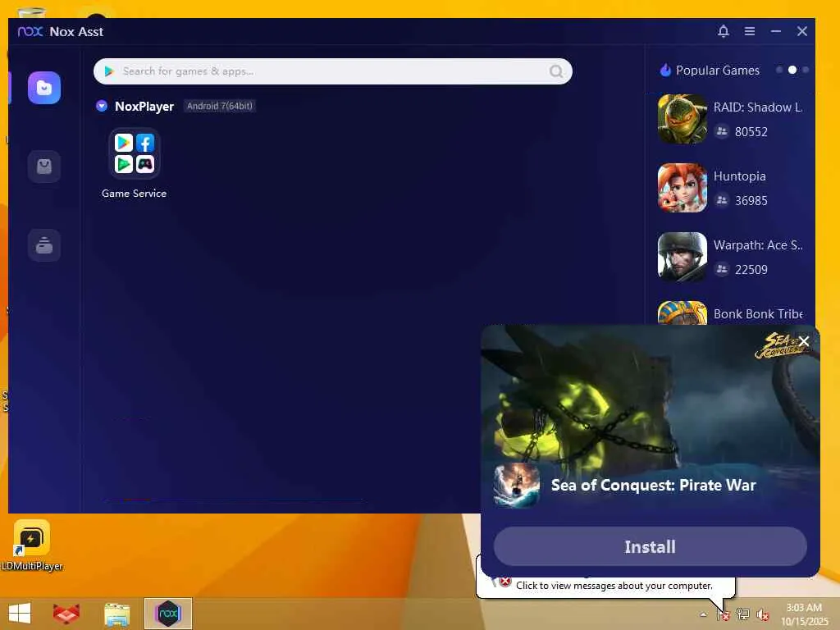Close the Sea of Conquest popup ad
The width and height of the screenshot is (840, 630).
pos(804,341)
